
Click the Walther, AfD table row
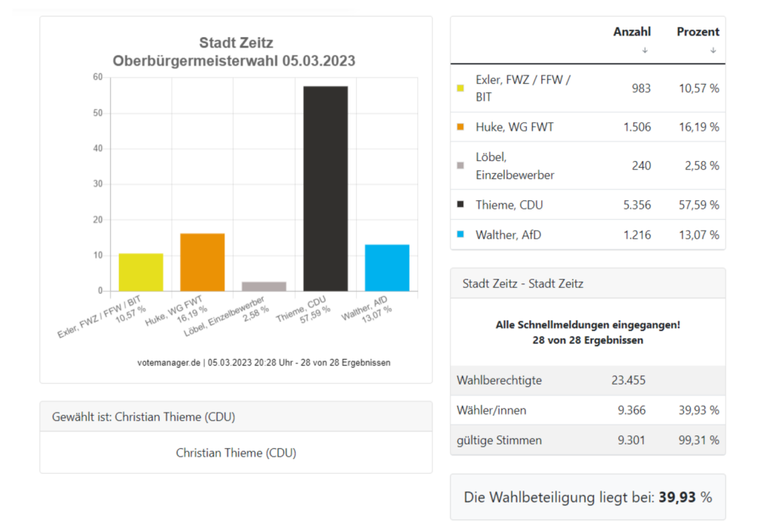coord(587,235)
